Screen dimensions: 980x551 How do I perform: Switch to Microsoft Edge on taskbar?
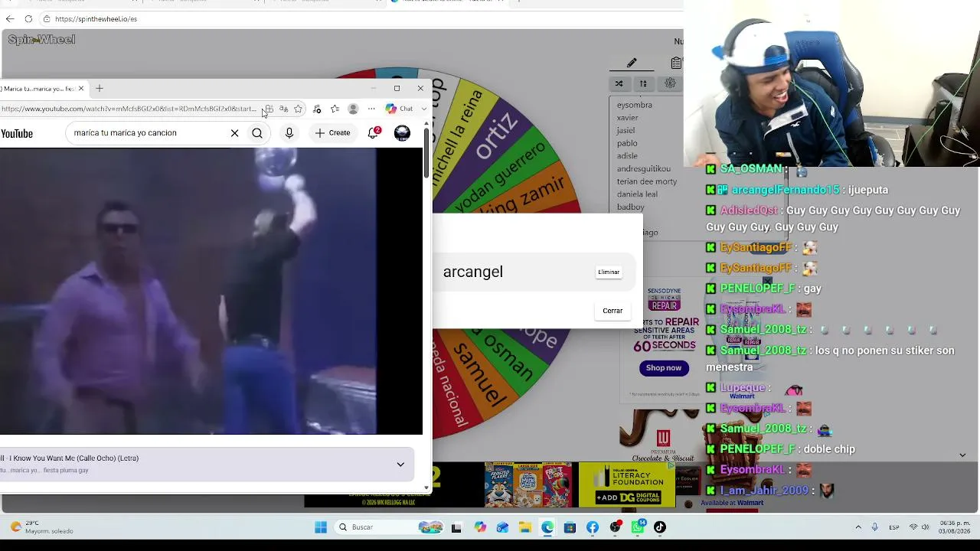point(547,527)
